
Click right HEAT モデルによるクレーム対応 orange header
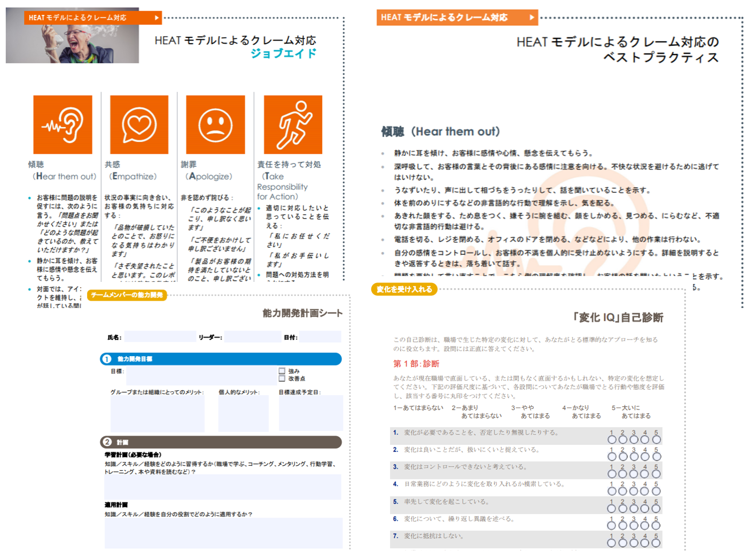[457, 17]
